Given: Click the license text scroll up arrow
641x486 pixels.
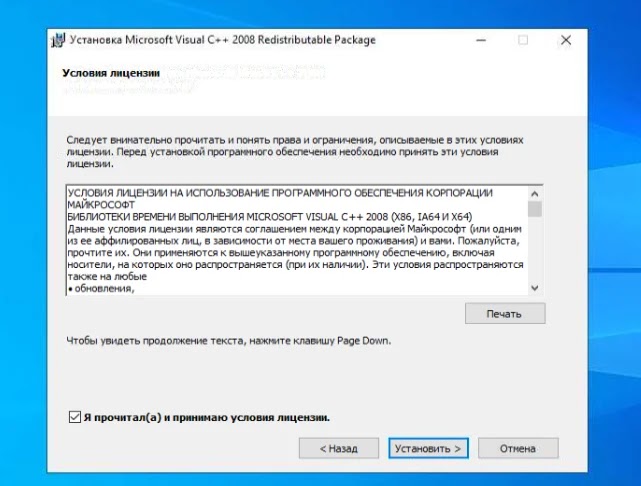Looking at the screenshot, I should [535, 193].
